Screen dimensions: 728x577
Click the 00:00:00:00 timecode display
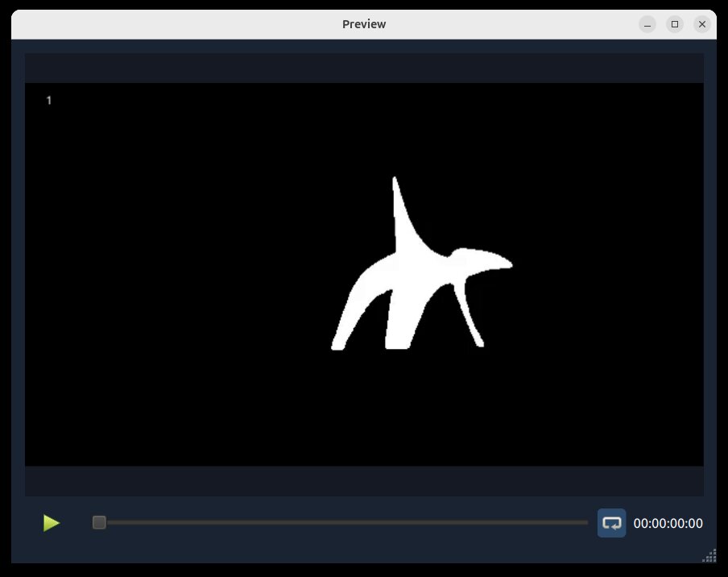669,522
